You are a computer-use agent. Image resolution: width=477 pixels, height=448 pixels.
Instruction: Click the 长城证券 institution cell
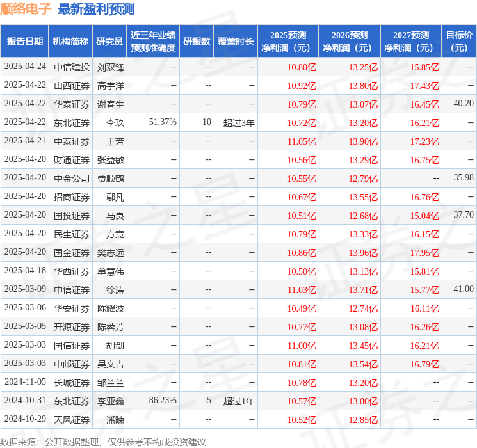72,383
